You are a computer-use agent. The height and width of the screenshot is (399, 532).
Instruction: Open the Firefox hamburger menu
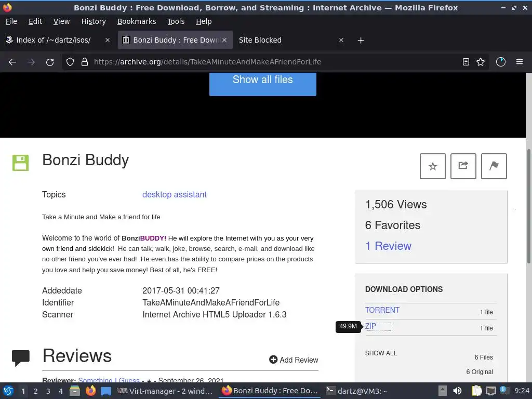click(x=520, y=62)
